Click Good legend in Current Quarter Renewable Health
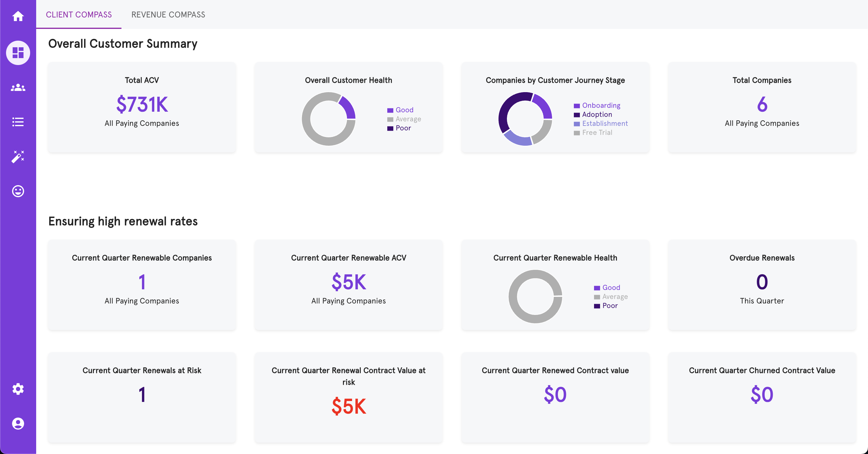The width and height of the screenshot is (868, 454). point(607,288)
